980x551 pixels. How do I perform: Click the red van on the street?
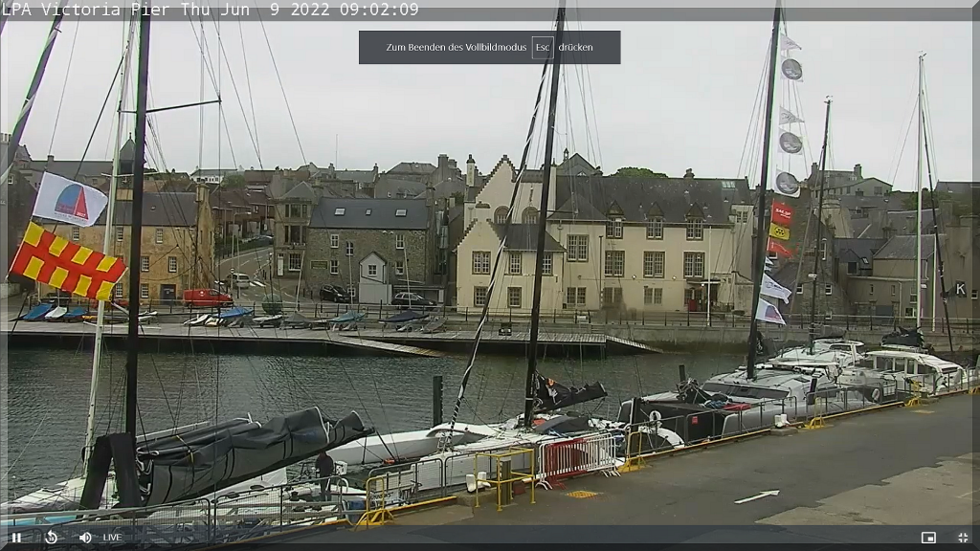point(207,298)
